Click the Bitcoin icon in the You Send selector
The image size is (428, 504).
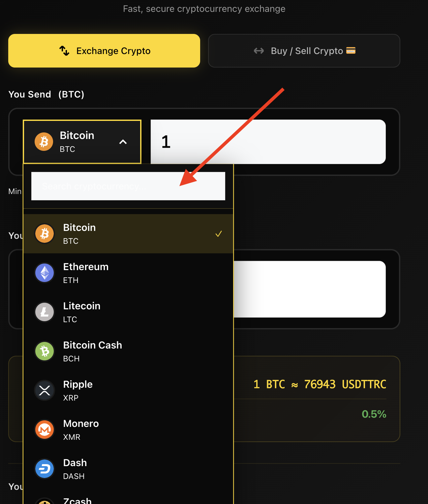[x=44, y=142]
